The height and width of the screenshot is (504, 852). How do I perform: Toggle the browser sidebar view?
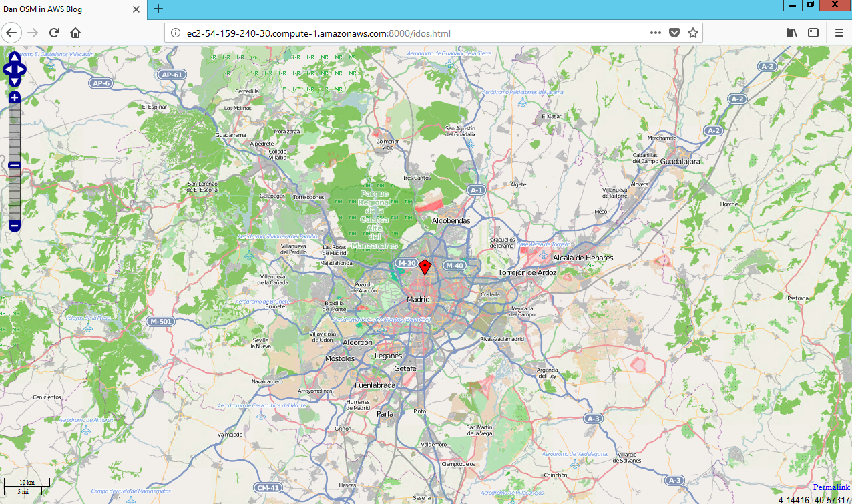[x=813, y=33]
